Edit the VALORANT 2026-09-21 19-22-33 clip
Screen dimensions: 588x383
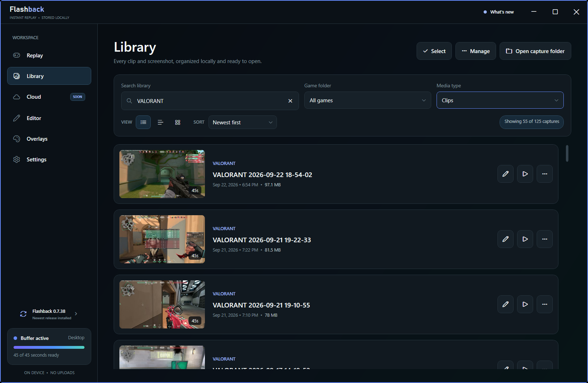(505, 239)
